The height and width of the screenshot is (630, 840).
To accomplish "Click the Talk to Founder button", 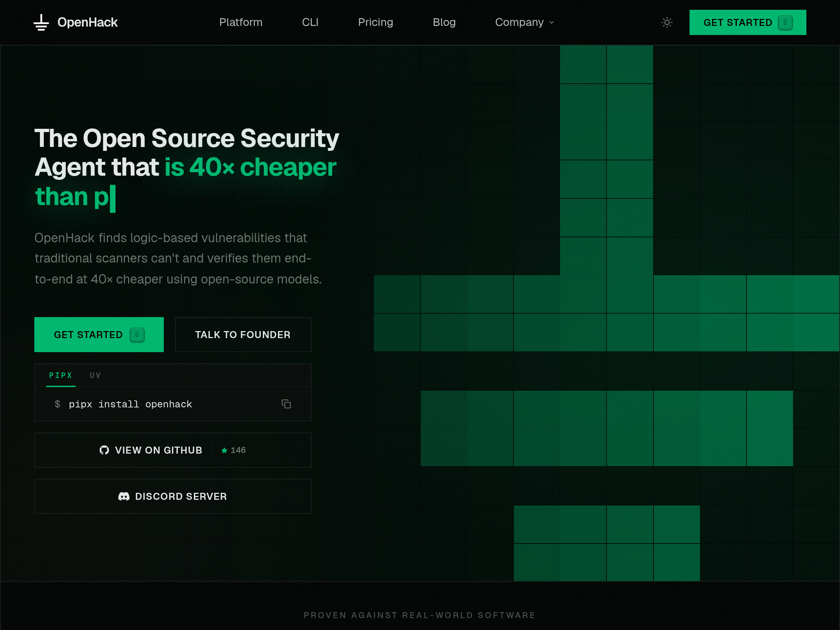I will click(x=243, y=335).
